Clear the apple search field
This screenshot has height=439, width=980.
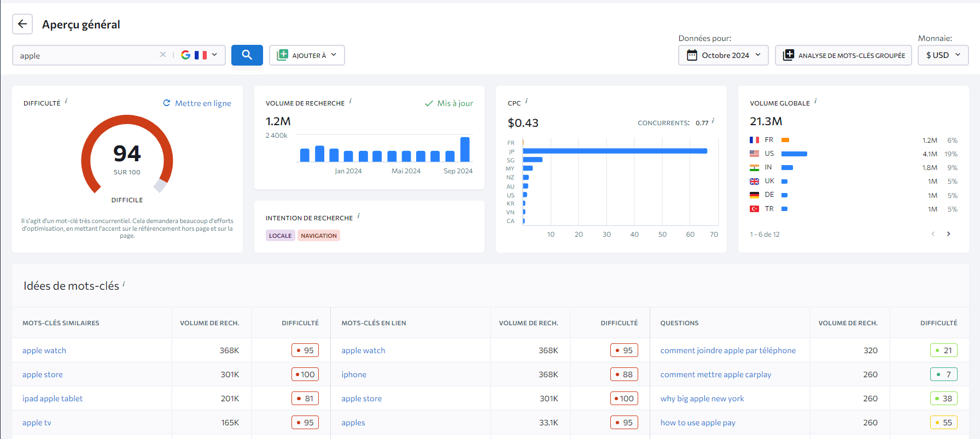coord(162,55)
